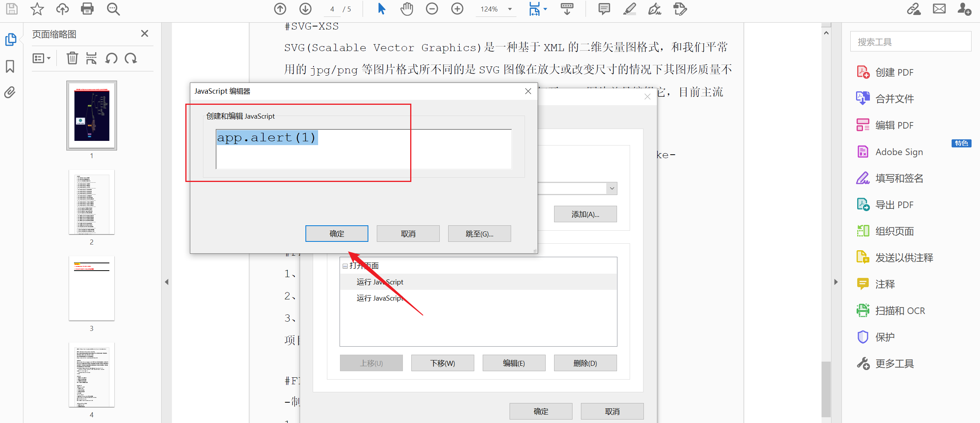
Task: Open thumbnail options dropdown menu
Action: pyautogui.click(x=41, y=58)
